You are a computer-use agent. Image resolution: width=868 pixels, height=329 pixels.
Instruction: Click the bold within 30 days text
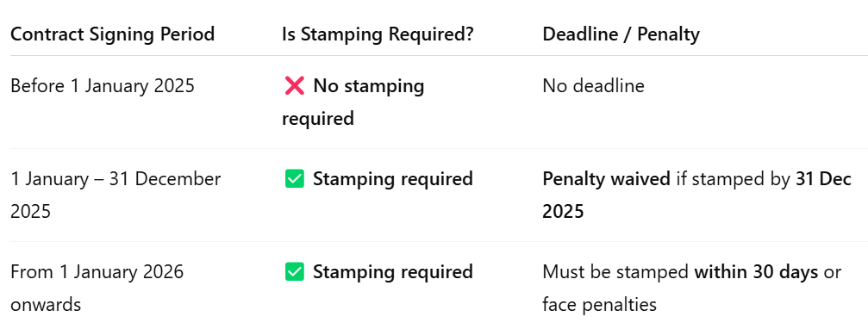pyautogui.click(x=756, y=272)
